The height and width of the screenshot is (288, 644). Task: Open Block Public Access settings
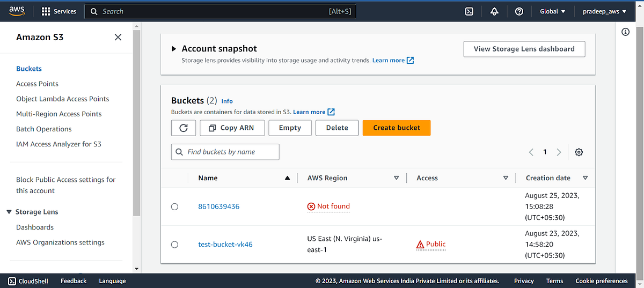coord(65,185)
